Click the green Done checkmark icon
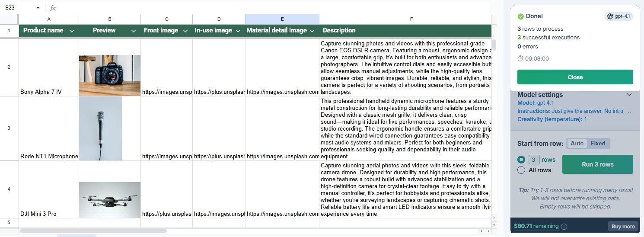The image size is (644, 237). pos(520,16)
